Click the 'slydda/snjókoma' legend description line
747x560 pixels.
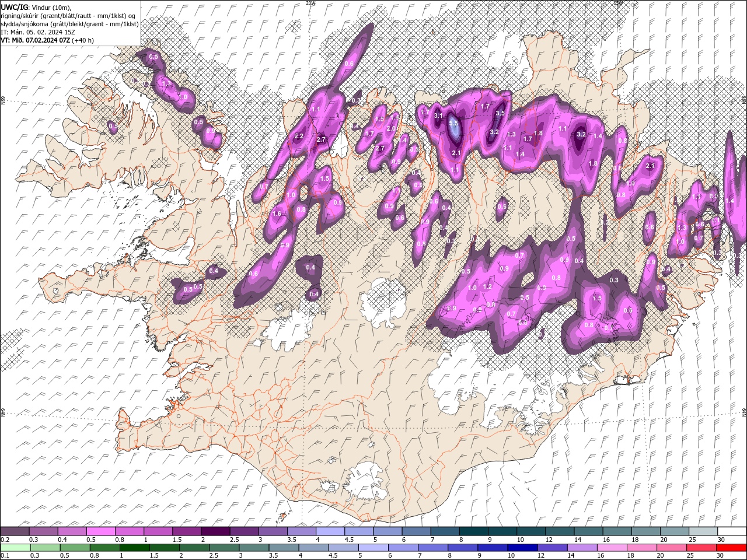pos(70,24)
